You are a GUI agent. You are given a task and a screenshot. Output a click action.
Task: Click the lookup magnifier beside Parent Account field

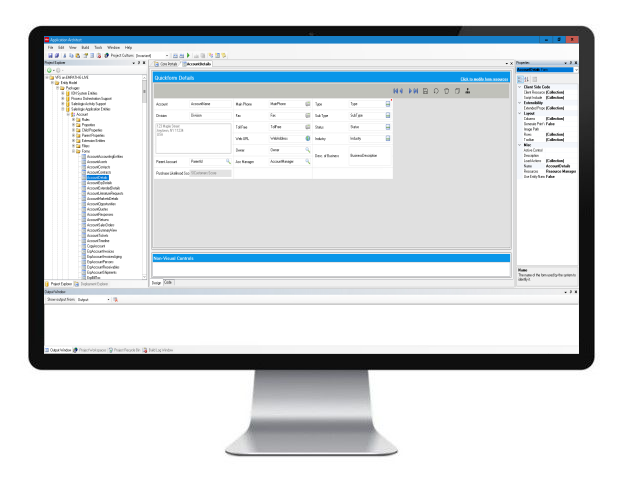click(228, 162)
